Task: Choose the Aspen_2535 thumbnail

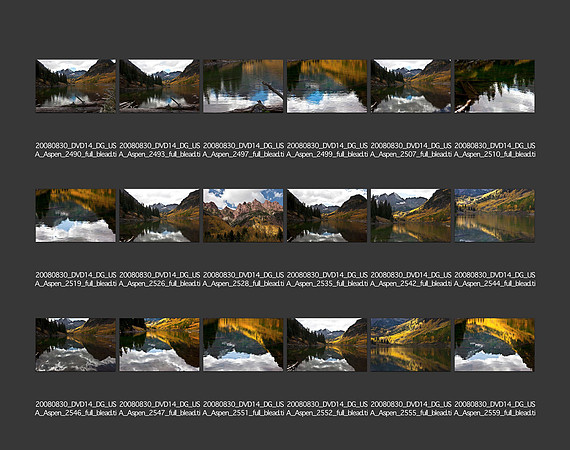Action: pyautogui.click(x=327, y=216)
